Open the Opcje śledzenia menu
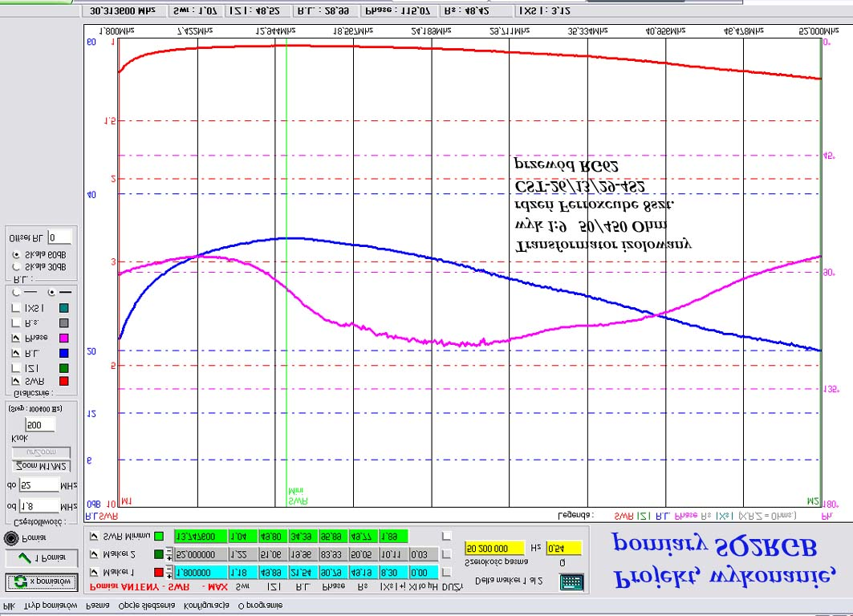853x616 pixels. pyautogui.click(x=146, y=605)
